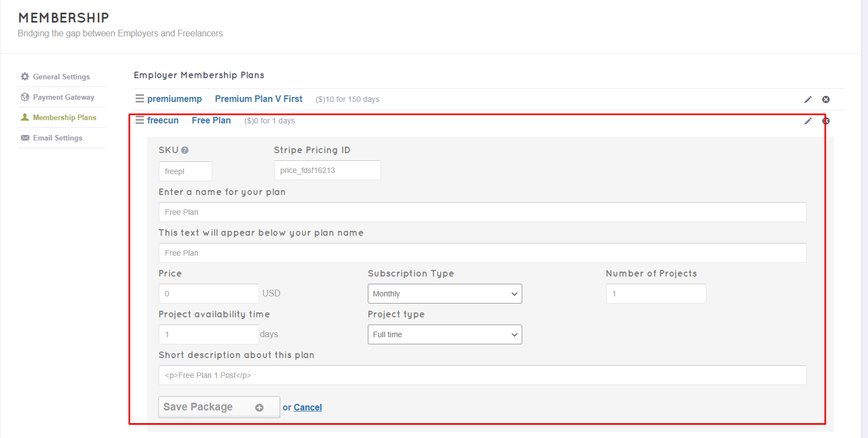Open Email Settings in the sidebar

pyautogui.click(x=57, y=138)
